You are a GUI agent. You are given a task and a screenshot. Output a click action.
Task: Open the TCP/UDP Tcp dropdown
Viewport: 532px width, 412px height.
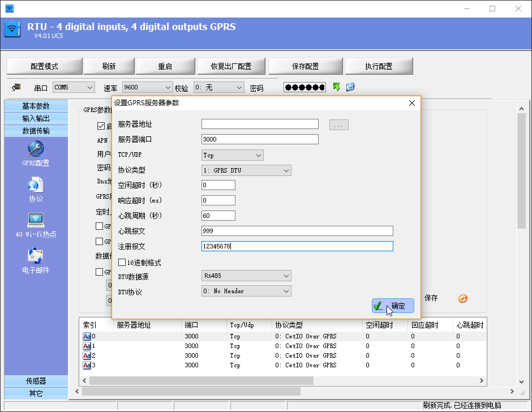[x=233, y=155]
